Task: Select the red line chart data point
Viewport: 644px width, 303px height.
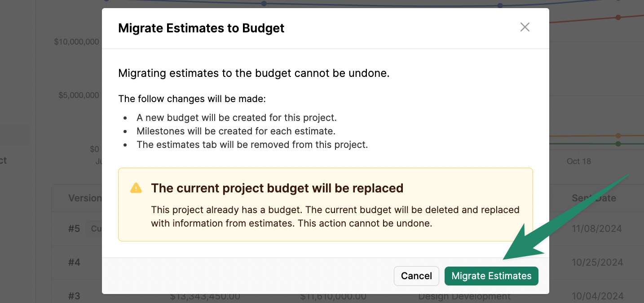Action: click(x=618, y=18)
